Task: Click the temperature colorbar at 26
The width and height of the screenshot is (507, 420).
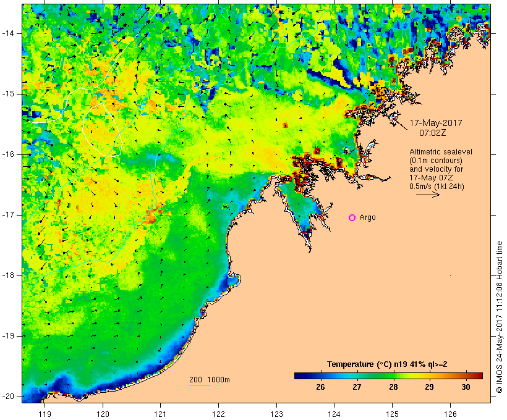Action: pyautogui.click(x=320, y=376)
